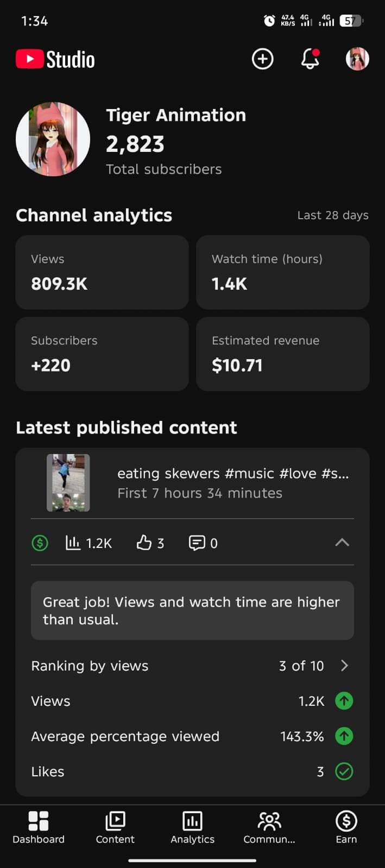Tap the video views bar-chart icon
Screen dimensions: 385x868
coord(73,542)
